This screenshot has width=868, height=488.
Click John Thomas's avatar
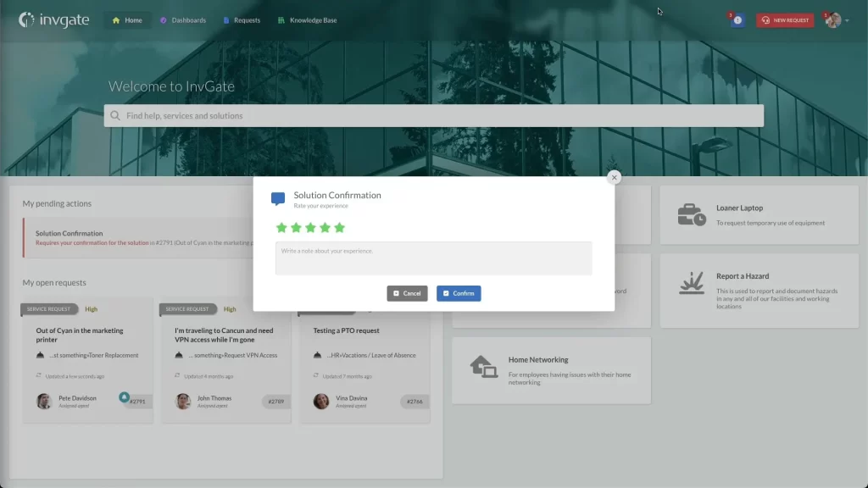tap(183, 401)
